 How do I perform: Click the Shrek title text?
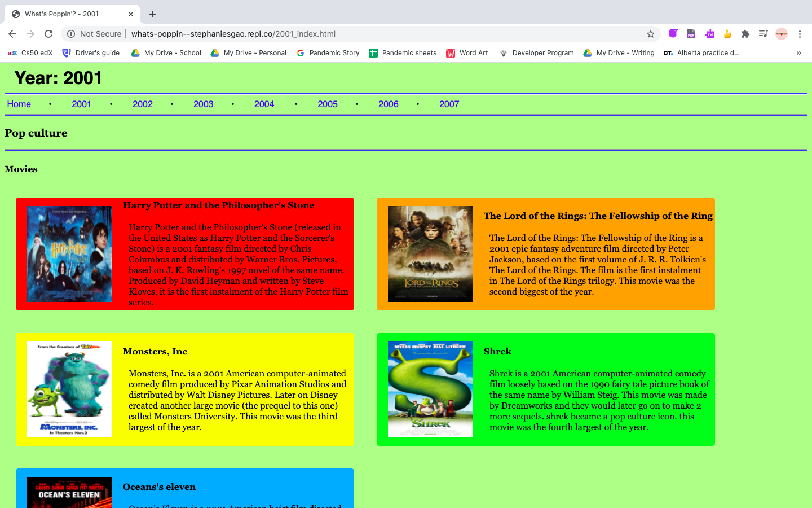[x=497, y=352]
